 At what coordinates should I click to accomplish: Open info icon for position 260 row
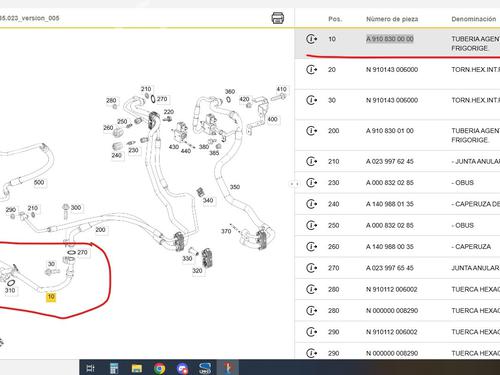pos(311,247)
